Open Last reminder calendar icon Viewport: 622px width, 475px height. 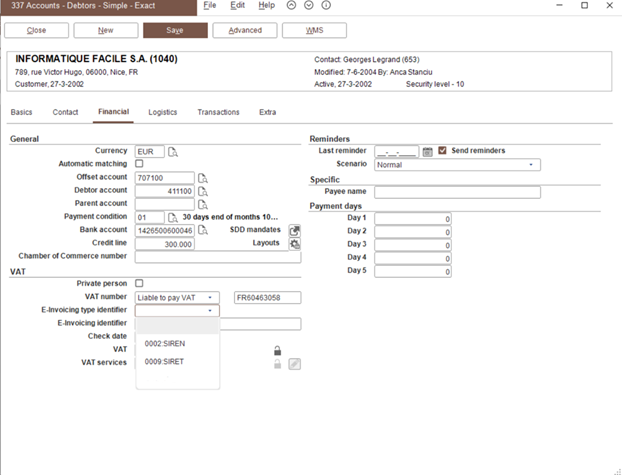[427, 152]
